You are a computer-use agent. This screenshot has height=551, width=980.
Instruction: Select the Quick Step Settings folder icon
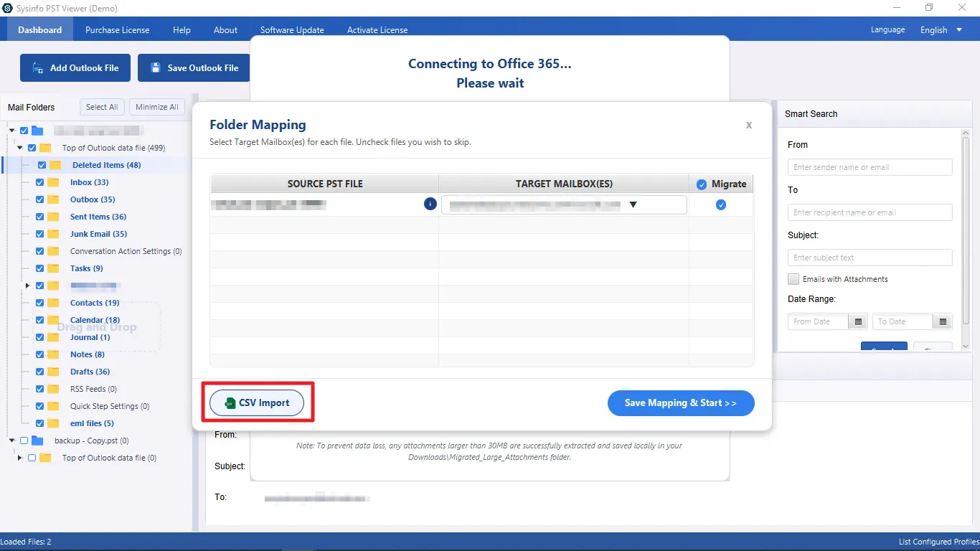pos(53,406)
